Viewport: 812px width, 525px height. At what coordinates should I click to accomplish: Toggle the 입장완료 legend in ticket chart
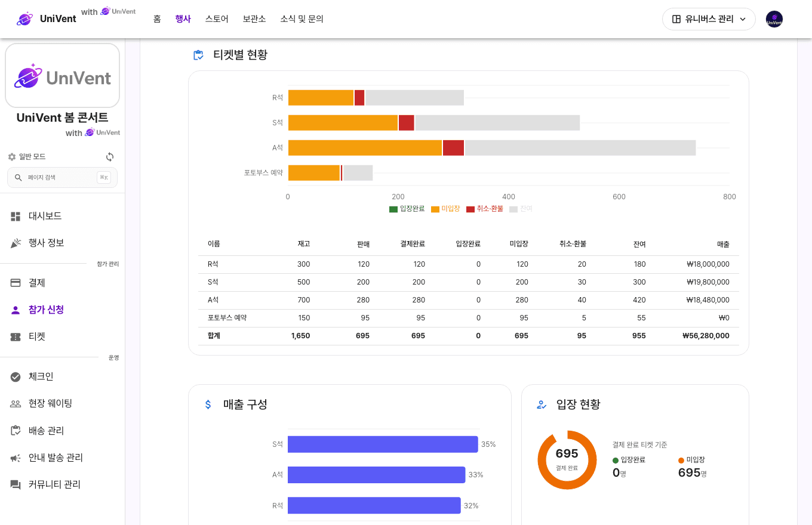(x=407, y=209)
